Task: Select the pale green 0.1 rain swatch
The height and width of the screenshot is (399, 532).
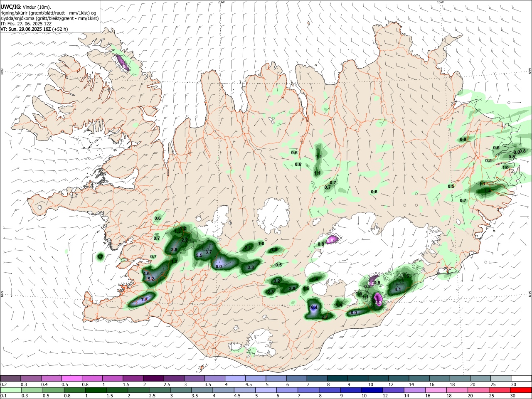Action: (10, 390)
